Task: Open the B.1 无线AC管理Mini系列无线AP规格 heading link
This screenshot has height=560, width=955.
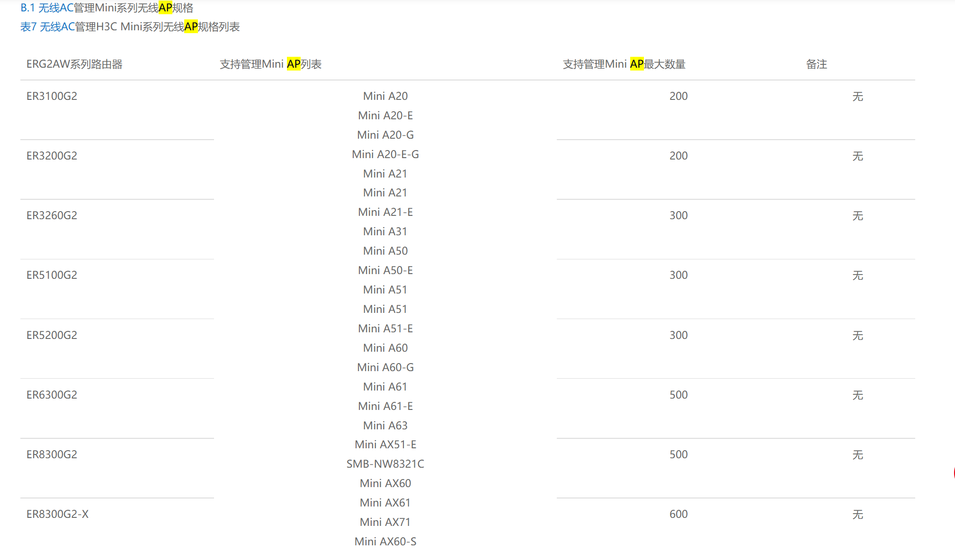Action: tap(107, 8)
